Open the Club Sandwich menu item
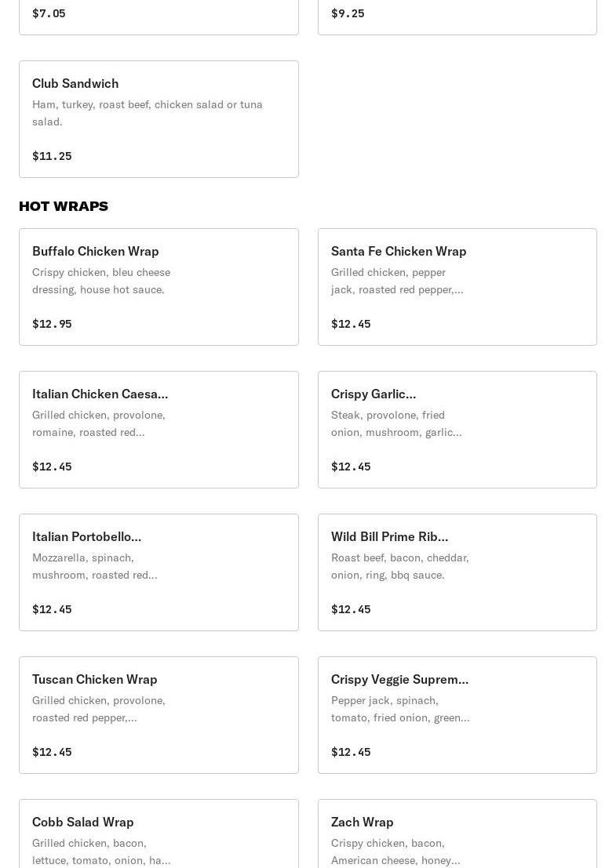Image resolution: width=616 pixels, height=868 pixels. click(x=159, y=119)
